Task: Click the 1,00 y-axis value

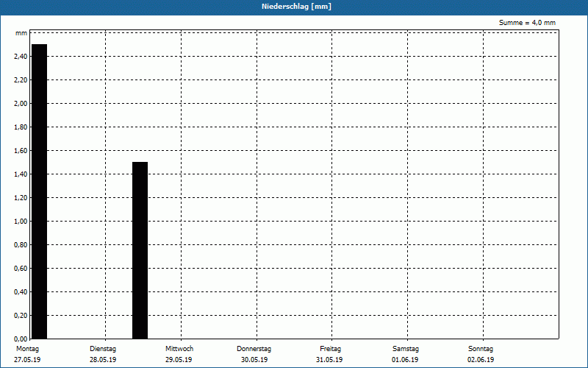Action: [21, 222]
